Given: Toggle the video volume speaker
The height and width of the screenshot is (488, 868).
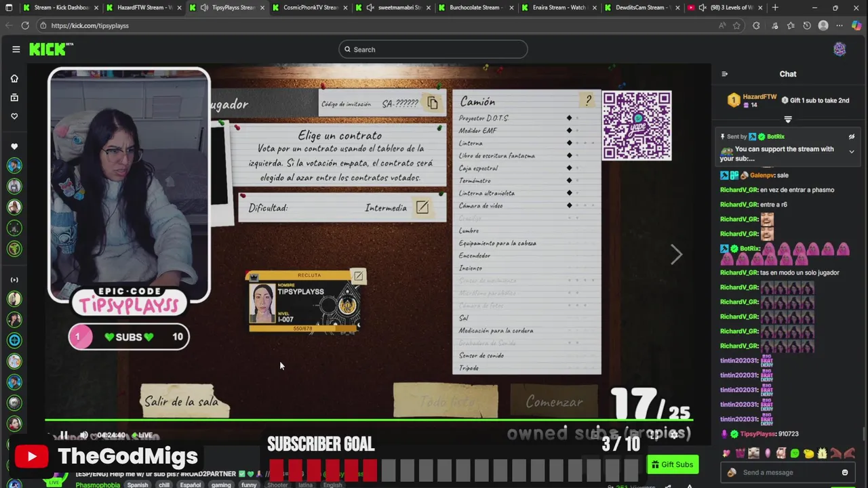Looking at the screenshot, I should click(x=83, y=435).
